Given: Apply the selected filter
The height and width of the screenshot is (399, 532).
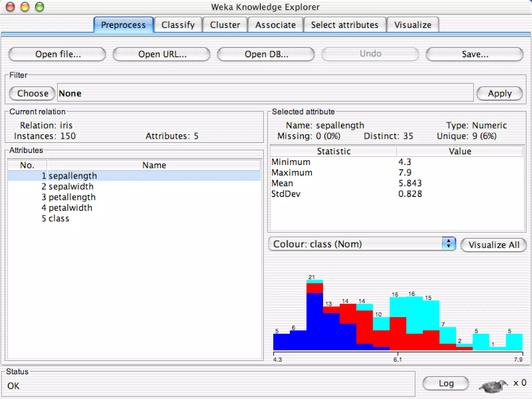Looking at the screenshot, I should (500, 93).
